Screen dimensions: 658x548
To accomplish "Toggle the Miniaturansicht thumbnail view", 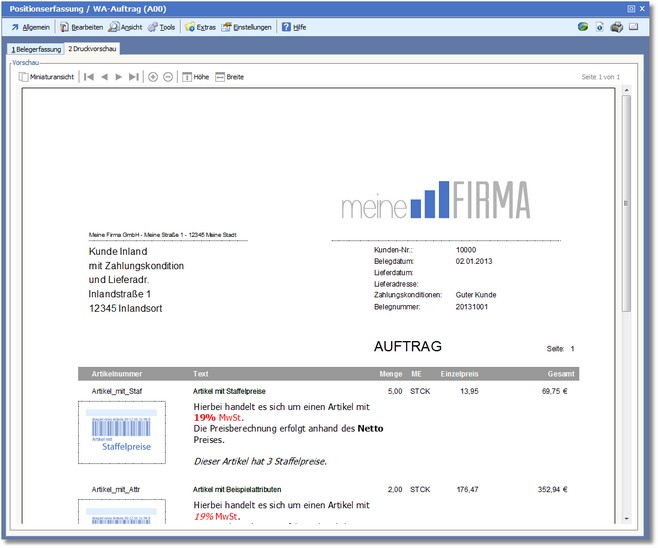I will click(x=46, y=77).
